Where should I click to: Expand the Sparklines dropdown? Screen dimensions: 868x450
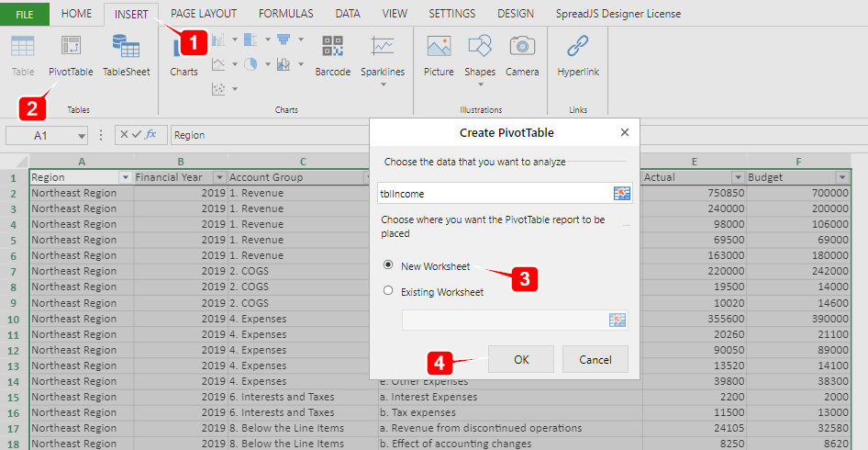coord(383,84)
